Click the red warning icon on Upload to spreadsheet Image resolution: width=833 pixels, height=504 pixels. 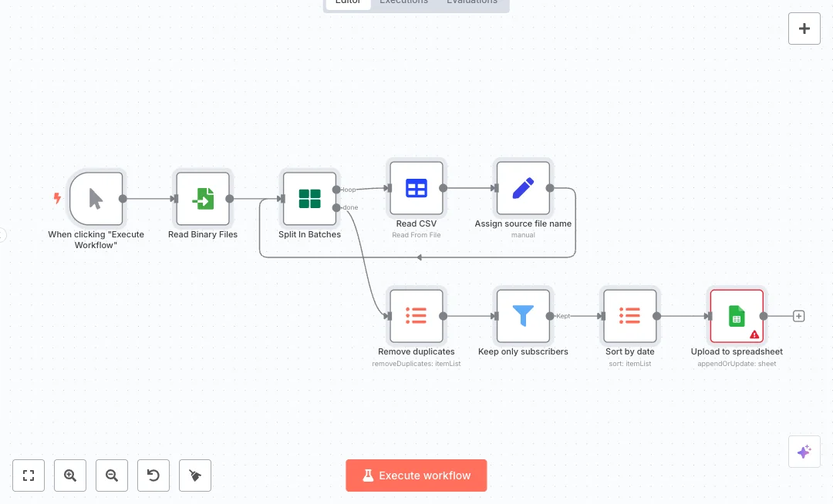coord(754,334)
